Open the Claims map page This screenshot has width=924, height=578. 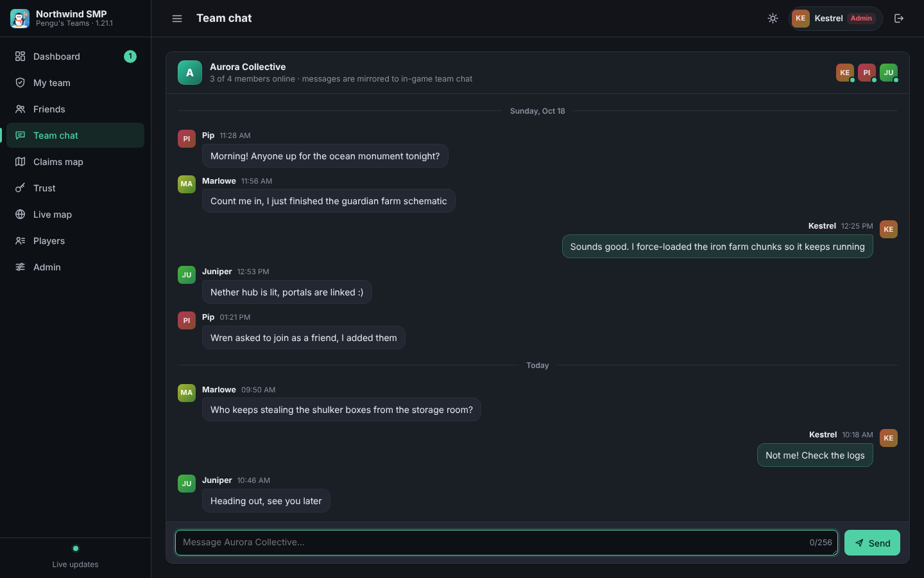pos(75,162)
